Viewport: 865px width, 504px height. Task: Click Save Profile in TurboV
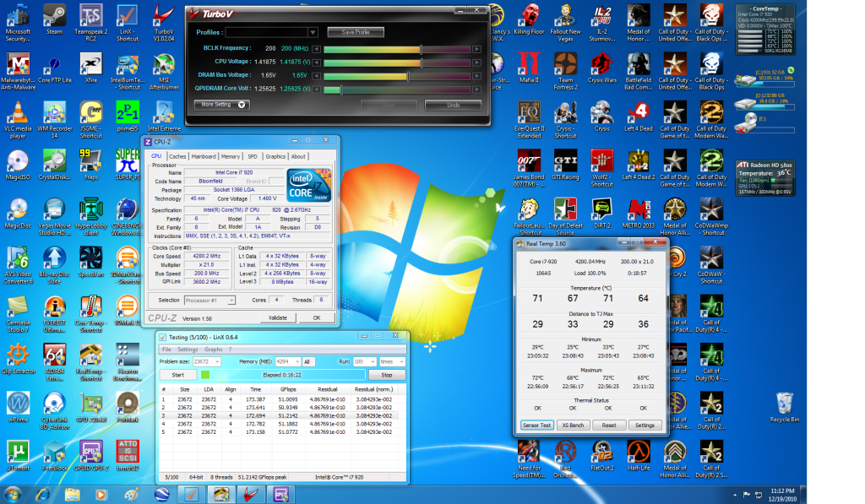(x=356, y=33)
